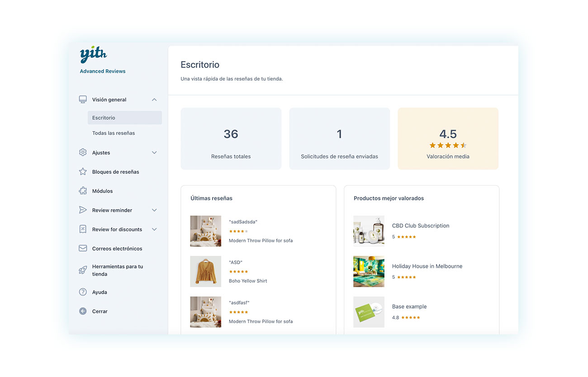Select Visión general in the sidebar
Image resolution: width=588 pixels, height=377 pixels.
[109, 100]
